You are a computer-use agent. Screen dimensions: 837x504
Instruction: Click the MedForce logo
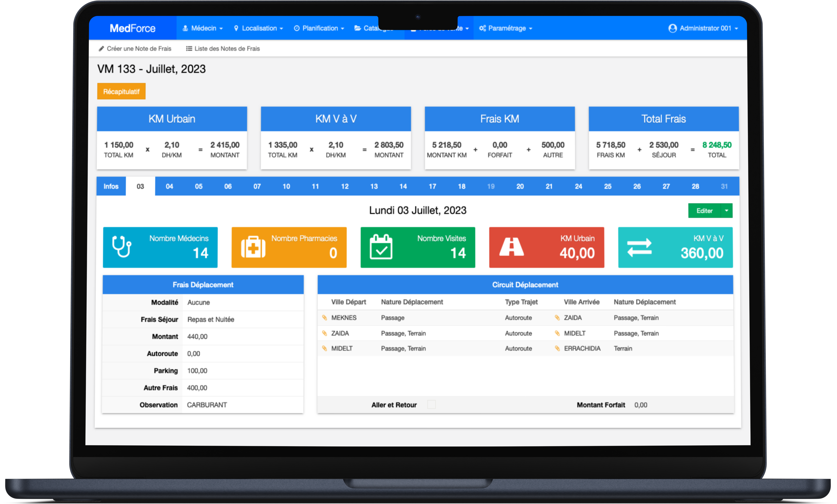[x=132, y=28]
